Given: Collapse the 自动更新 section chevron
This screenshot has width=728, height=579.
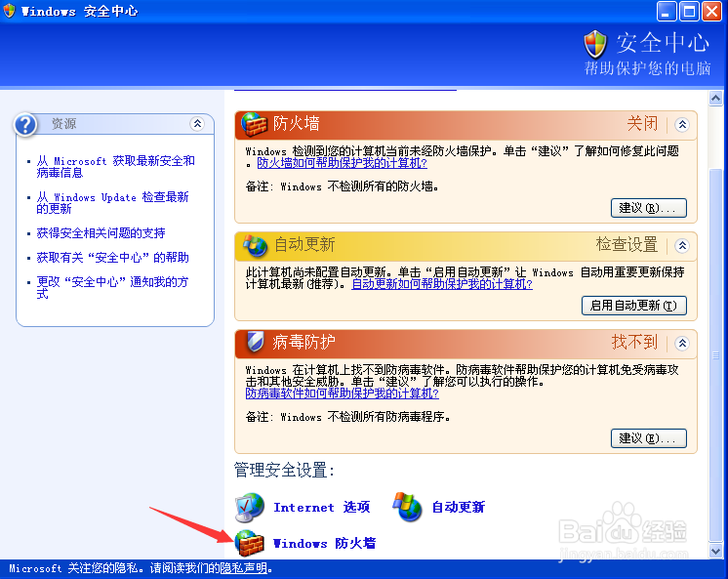Looking at the screenshot, I should [x=682, y=245].
